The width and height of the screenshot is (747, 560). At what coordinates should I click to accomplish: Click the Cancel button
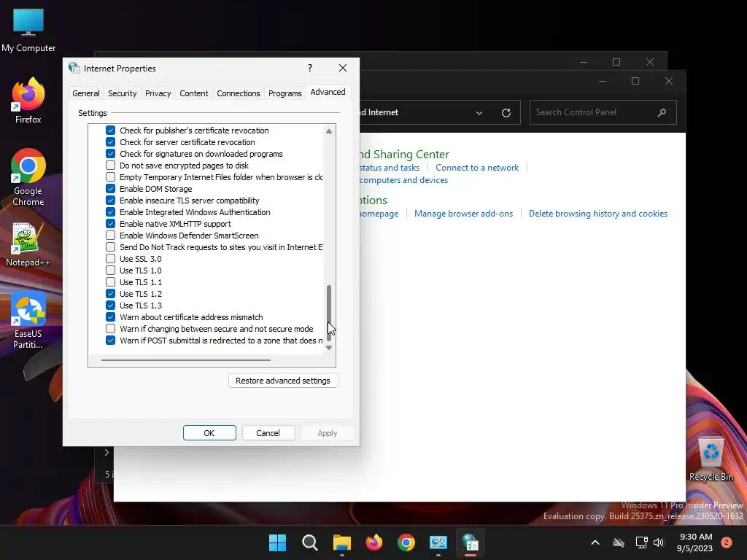[268, 433]
